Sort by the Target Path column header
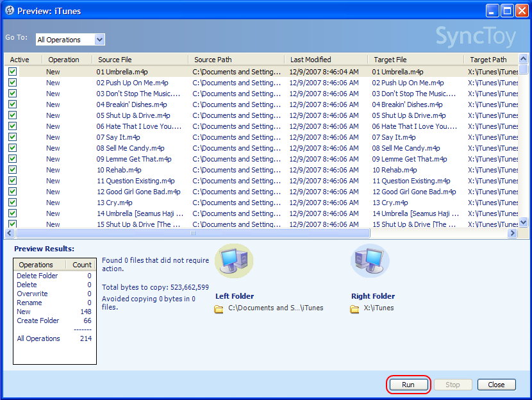This screenshot has height=400, width=532. 491,60
